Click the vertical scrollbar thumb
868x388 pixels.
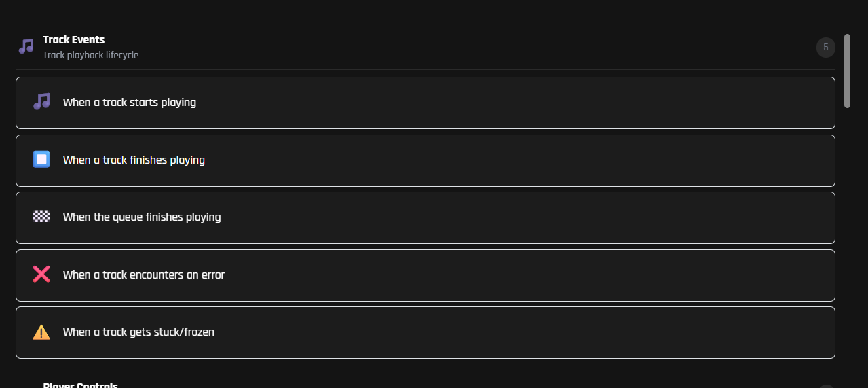tap(847, 71)
